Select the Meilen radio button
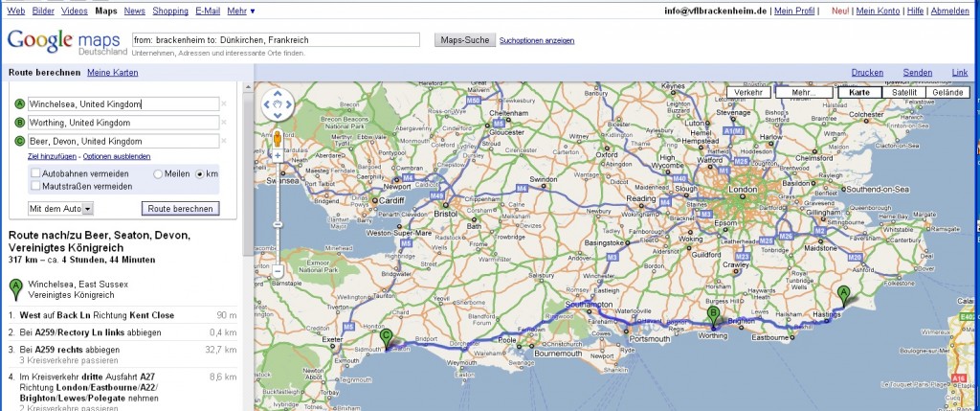The width and height of the screenshot is (980, 411). click(x=158, y=174)
